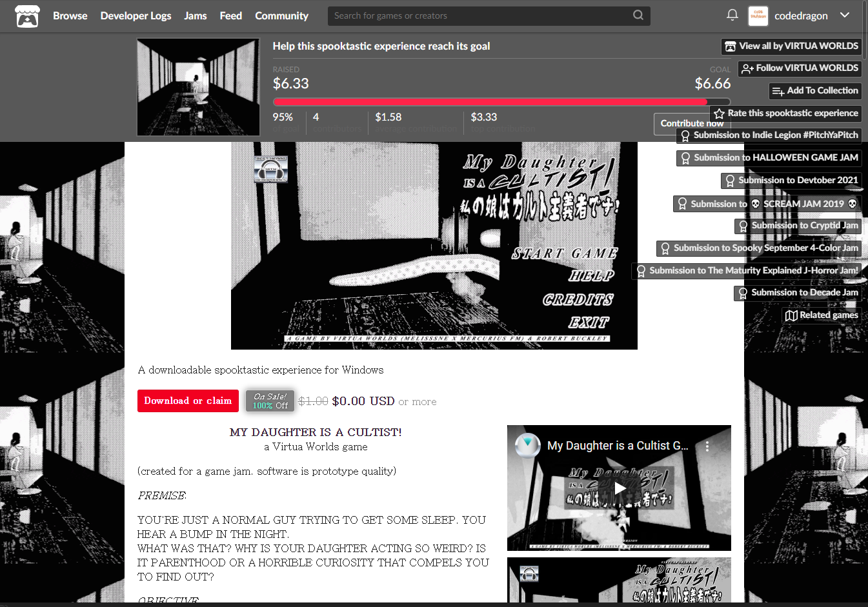The image size is (868, 607).
Task: Open Spooky September 4-Color Jam submission
Action: coord(759,248)
